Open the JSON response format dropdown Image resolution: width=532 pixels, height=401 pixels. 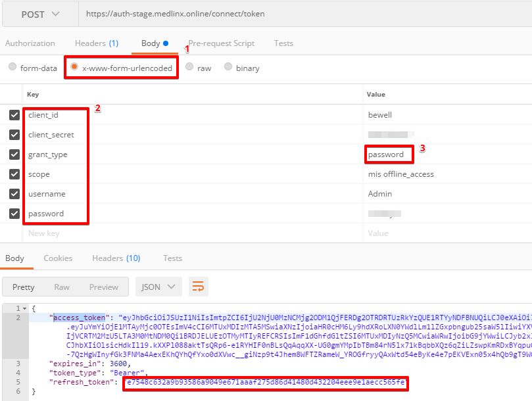(x=158, y=287)
